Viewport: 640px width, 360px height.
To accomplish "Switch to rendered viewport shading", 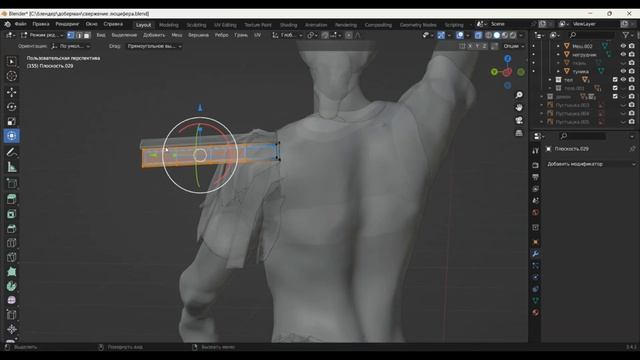I will point(513,36).
